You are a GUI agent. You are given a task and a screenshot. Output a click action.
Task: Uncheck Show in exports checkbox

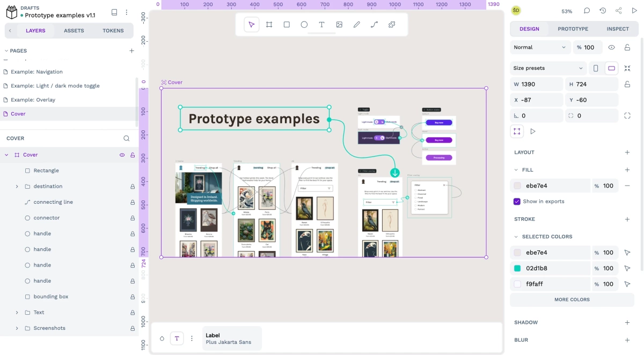(x=517, y=202)
